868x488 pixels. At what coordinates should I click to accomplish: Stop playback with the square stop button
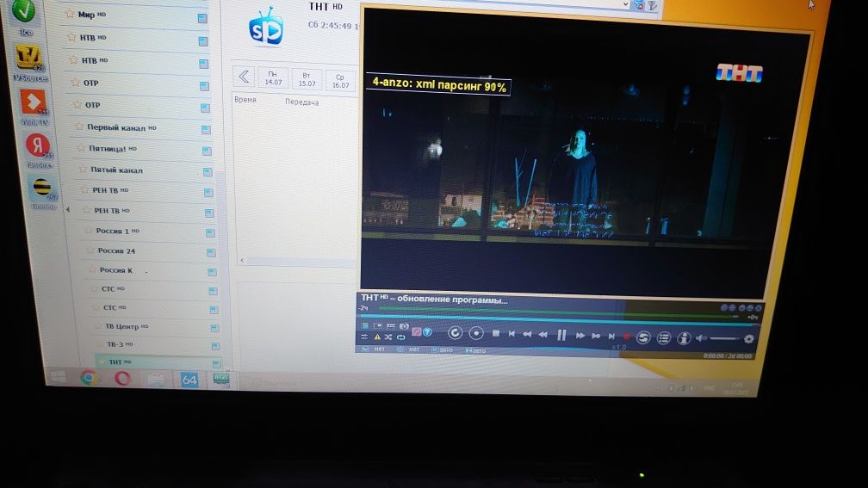496,333
